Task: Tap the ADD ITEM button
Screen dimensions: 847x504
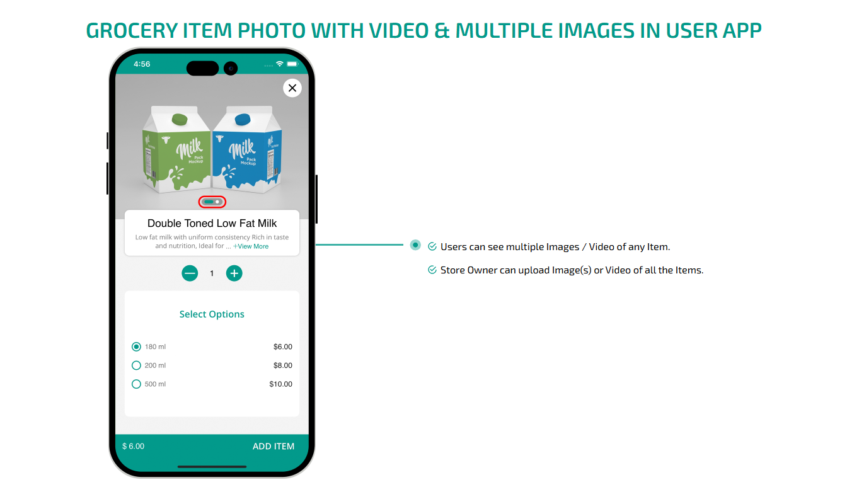Action: click(x=274, y=446)
